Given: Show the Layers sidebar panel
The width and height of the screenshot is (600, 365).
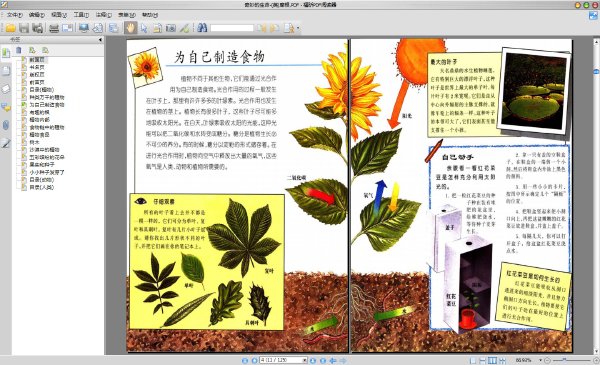Looking at the screenshot, I should [x=6, y=89].
